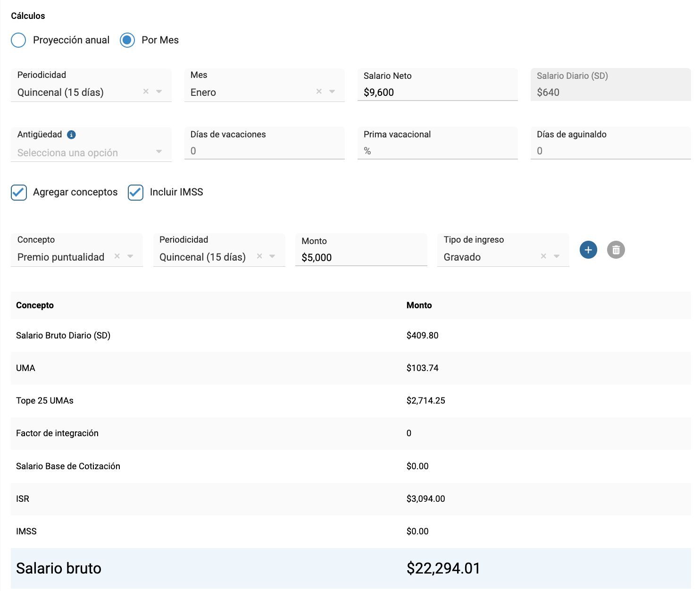Viewport: 700px width, 591px height.
Task: Clear the concepto Periodicidad Quincenal using x
Action: click(259, 257)
